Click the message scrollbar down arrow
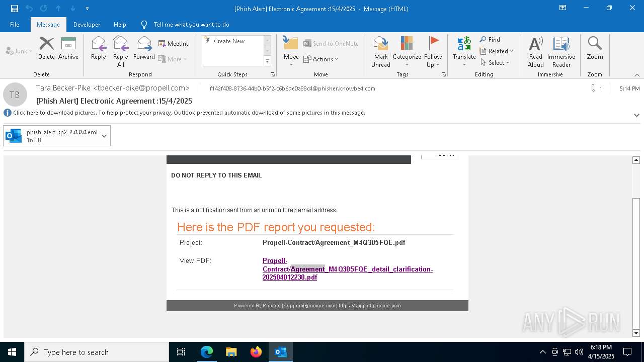Screen dimensions: 644x362 (636, 333)
